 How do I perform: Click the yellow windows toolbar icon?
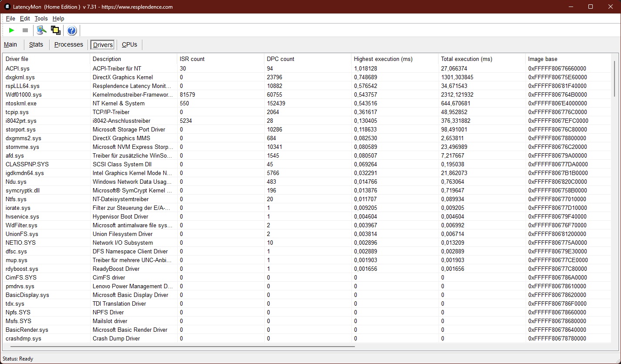[55, 30]
